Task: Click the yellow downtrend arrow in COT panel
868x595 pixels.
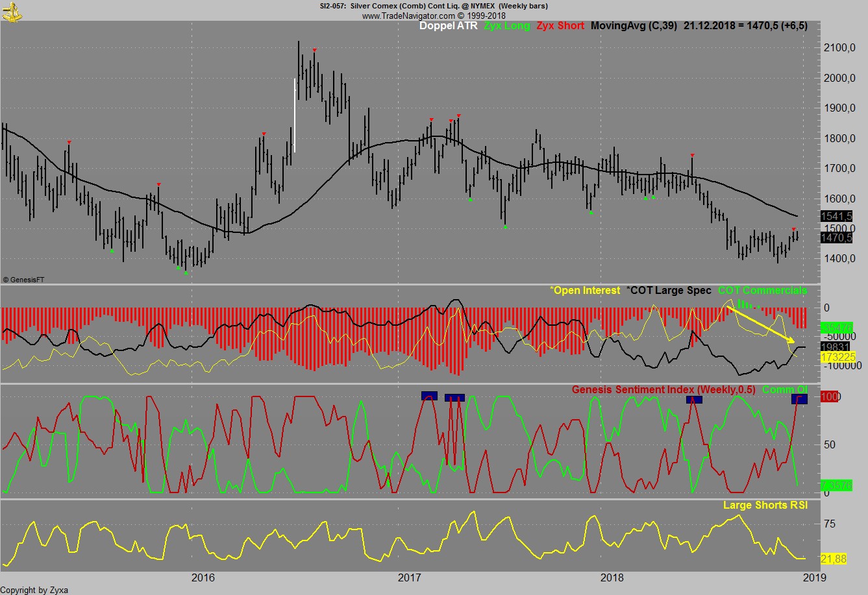Action: [x=761, y=324]
